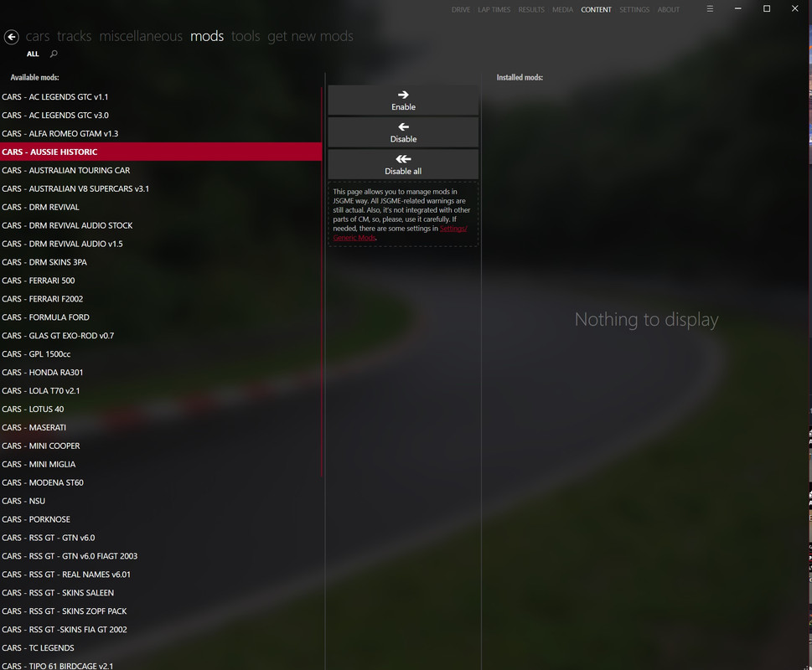Select CARS - NSU
Viewport: 812px width, 670px height.
[161, 501]
